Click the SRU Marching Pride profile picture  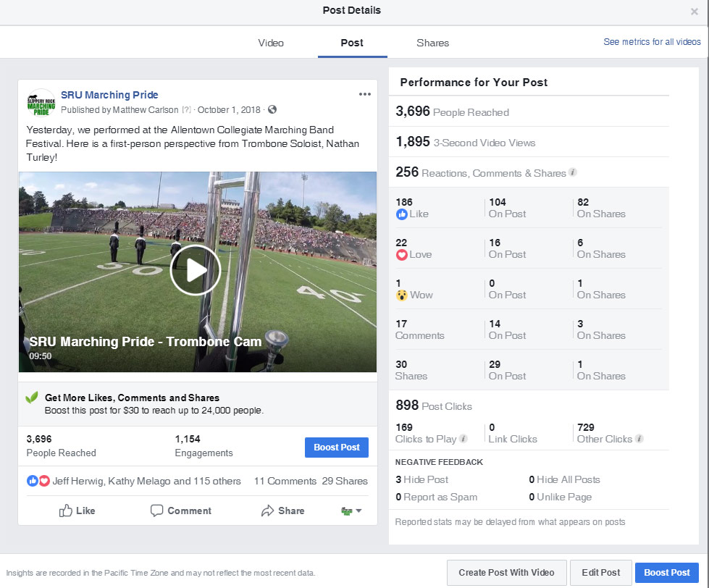point(41,103)
